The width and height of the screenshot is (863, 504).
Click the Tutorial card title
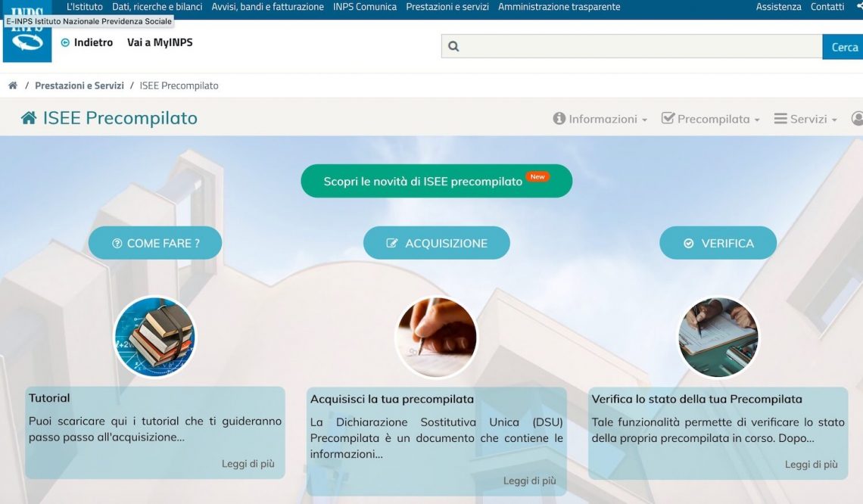coord(49,398)
